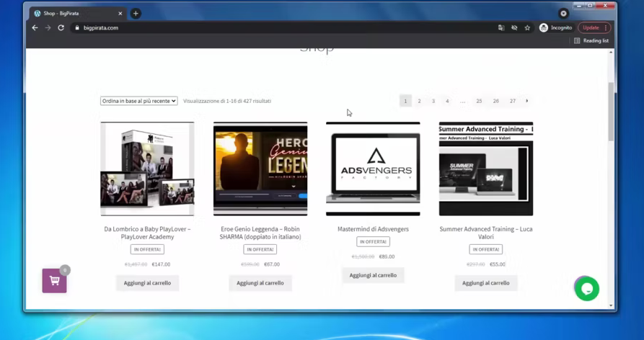Add Da Lombrico PlayLover to cart
This screenshot has width=644, height=340.
click(147, 283)
